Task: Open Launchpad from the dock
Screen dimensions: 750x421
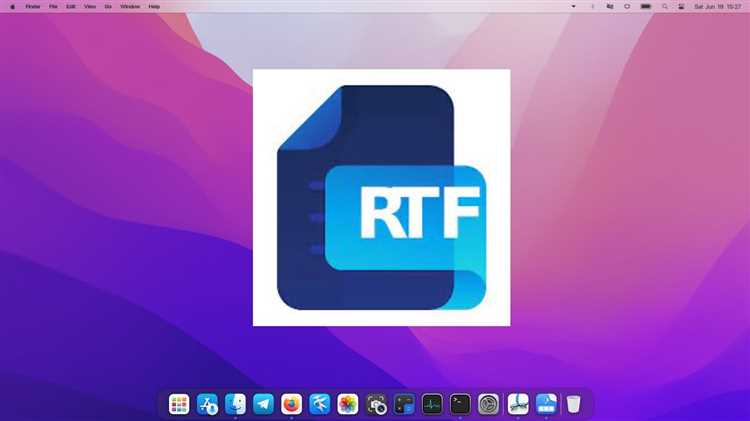Action: coord(179,404)
